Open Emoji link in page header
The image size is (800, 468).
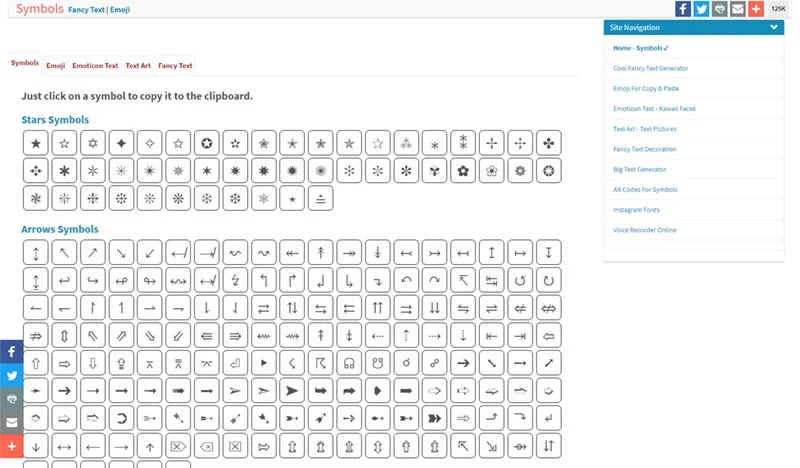(x=120, y=10)
